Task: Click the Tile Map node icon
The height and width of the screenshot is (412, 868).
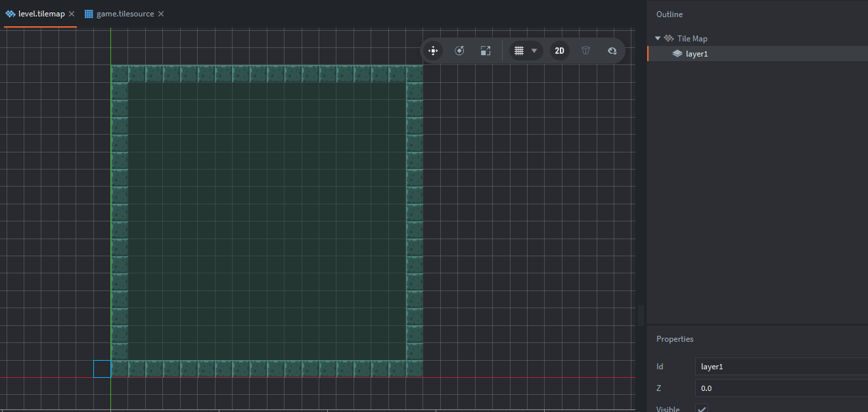Action: (x=669, y=38)
